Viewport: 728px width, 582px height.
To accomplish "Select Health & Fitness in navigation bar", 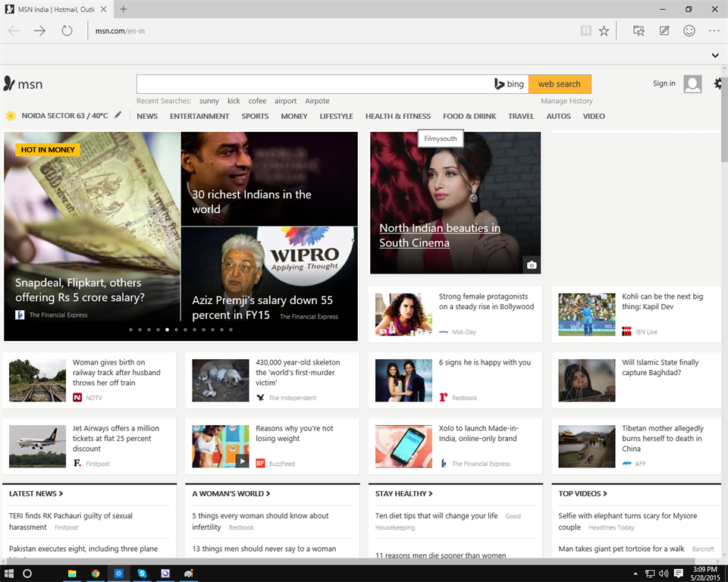I will pyautogui.click(x=397, y=116).
